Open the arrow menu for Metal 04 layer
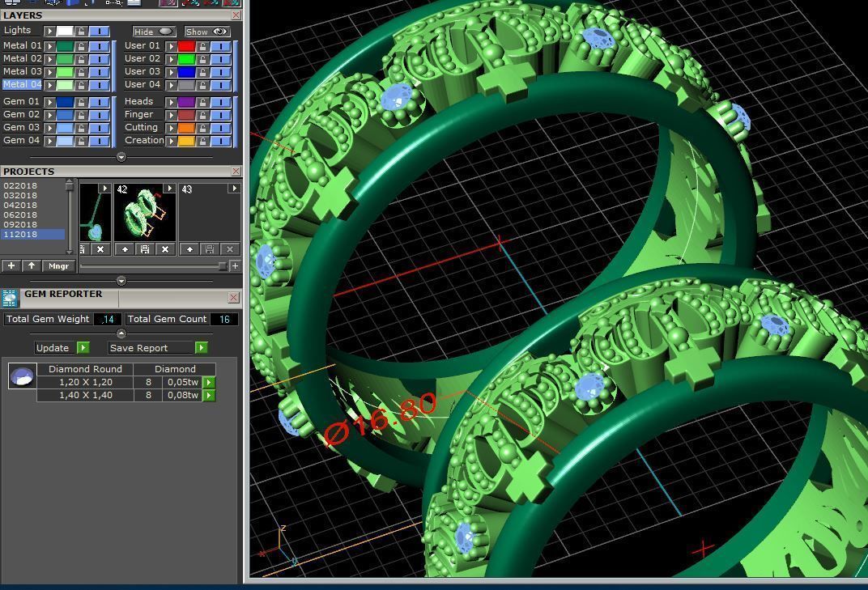 50,85
